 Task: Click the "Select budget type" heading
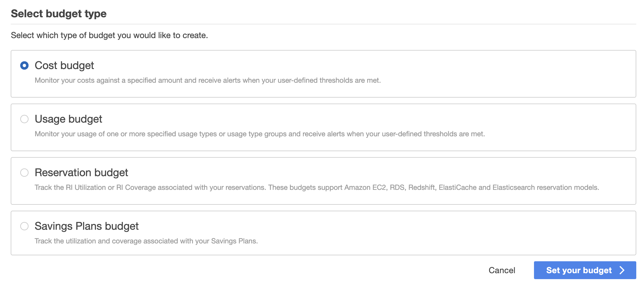tap(59, 14)
